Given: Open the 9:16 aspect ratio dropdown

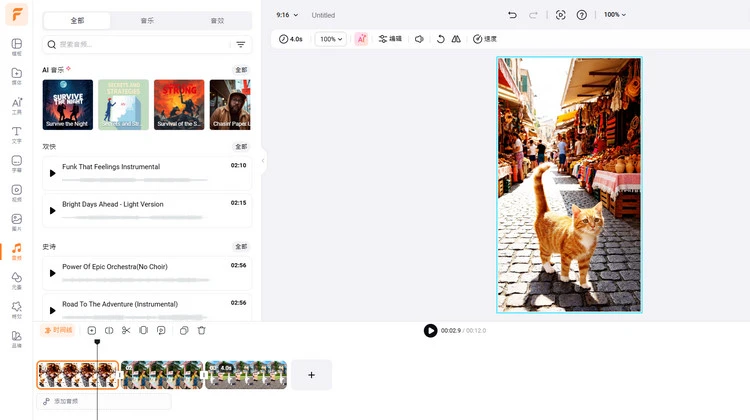Looking at the screenshot, I should click(288, 15).
